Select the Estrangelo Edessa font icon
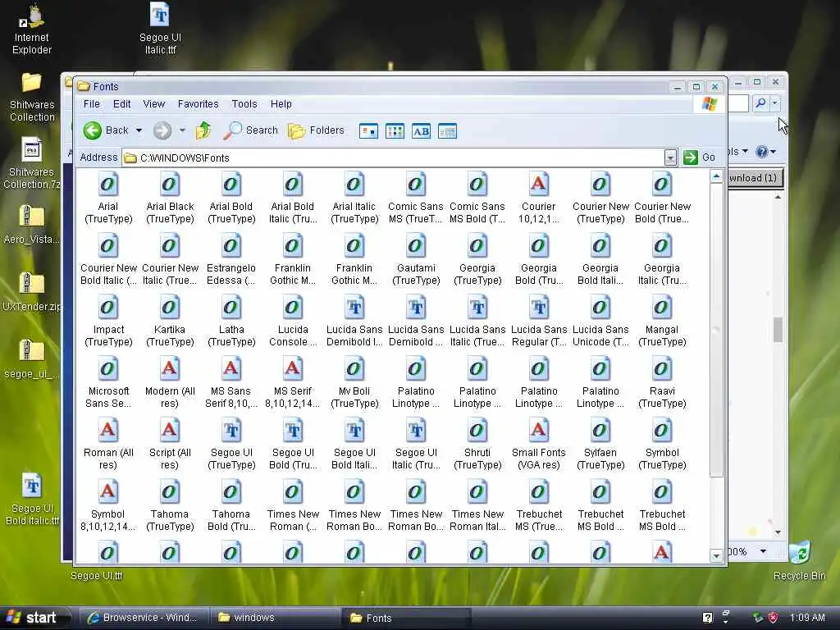 231,246
